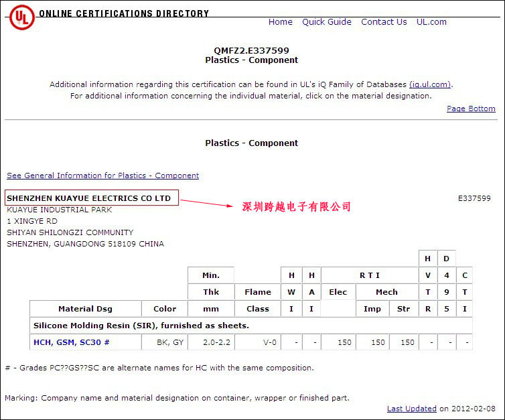Select the company name SHENZHEN KUAYUE ELECTRICS CO LTD
505x420 pixels.
(x=89, y=198)
